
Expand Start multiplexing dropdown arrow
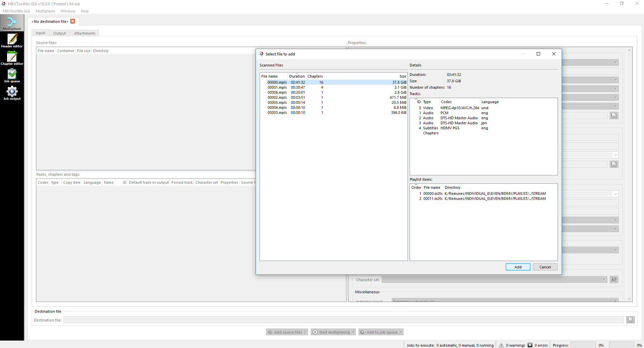354,332
